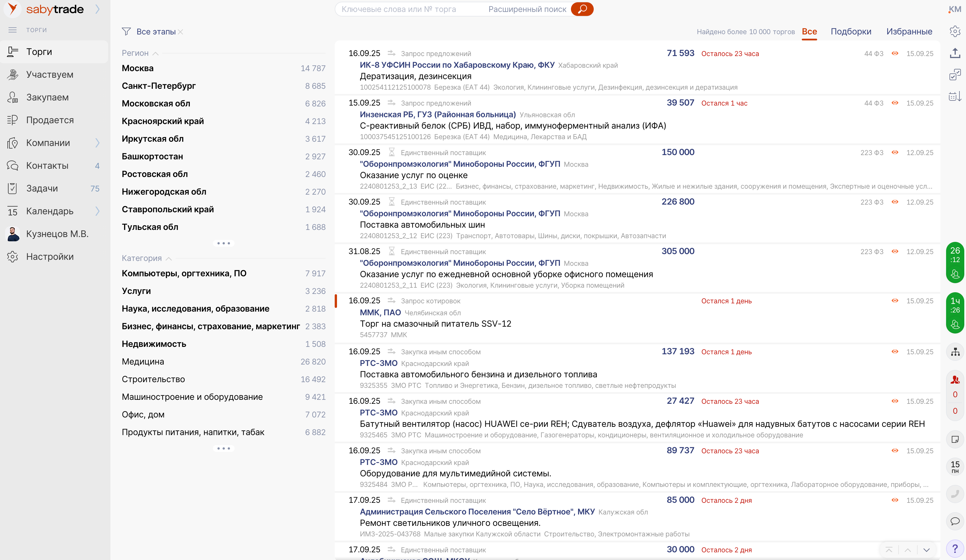Open settings gear in right panel
Image resolution: width=966 pixels, height=560 pixels.
(x=955, y=31)
